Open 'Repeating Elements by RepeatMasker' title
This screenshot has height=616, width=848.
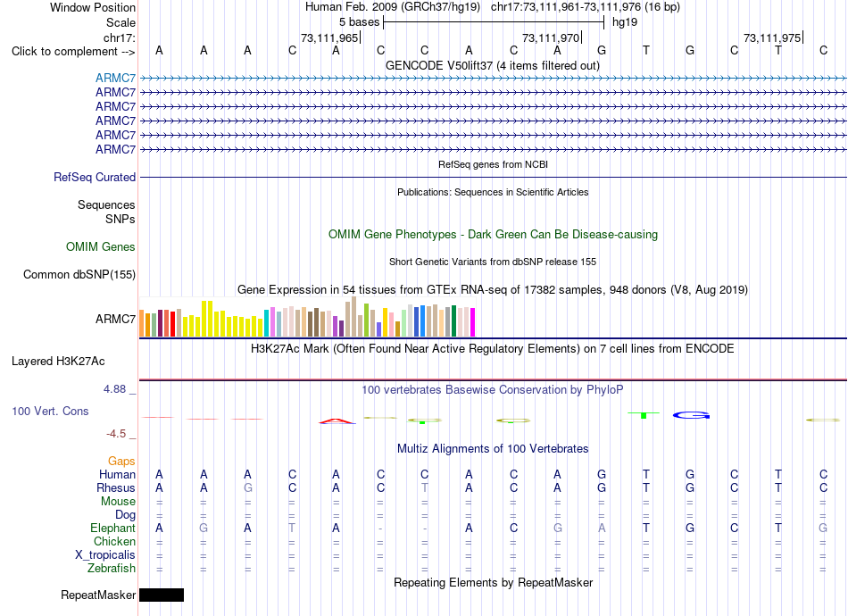[493, 583]
